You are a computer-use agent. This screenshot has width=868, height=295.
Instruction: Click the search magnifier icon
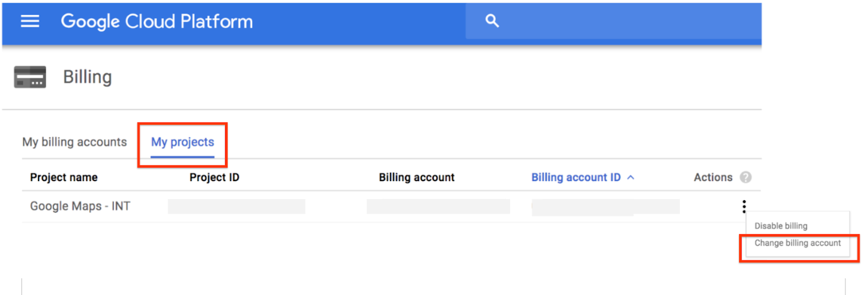pos(492,21)
